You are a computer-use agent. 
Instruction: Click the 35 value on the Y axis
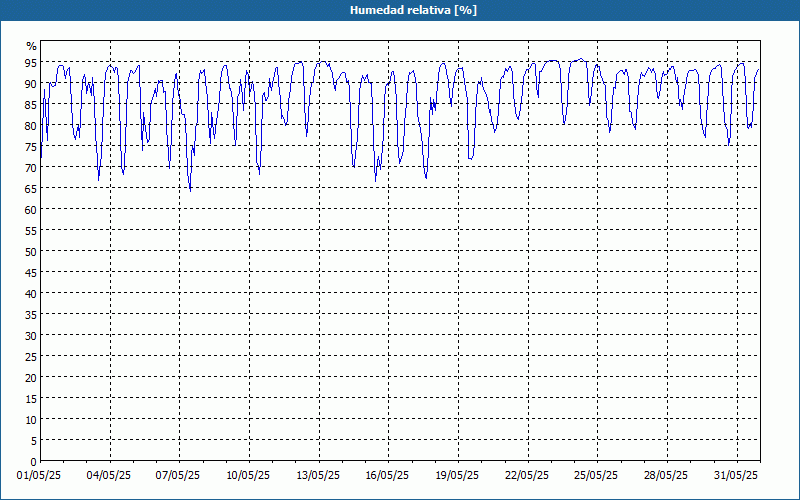click(x=31, y=315)
